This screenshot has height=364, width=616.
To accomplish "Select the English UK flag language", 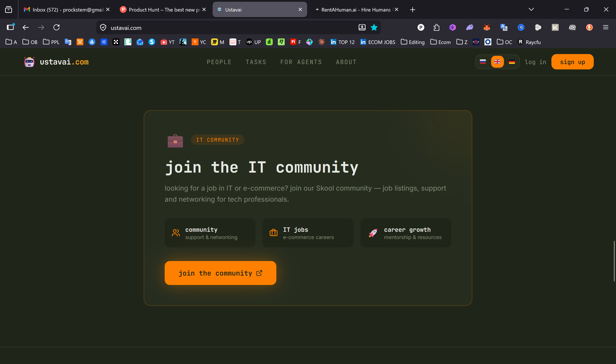I will [497, 62].
